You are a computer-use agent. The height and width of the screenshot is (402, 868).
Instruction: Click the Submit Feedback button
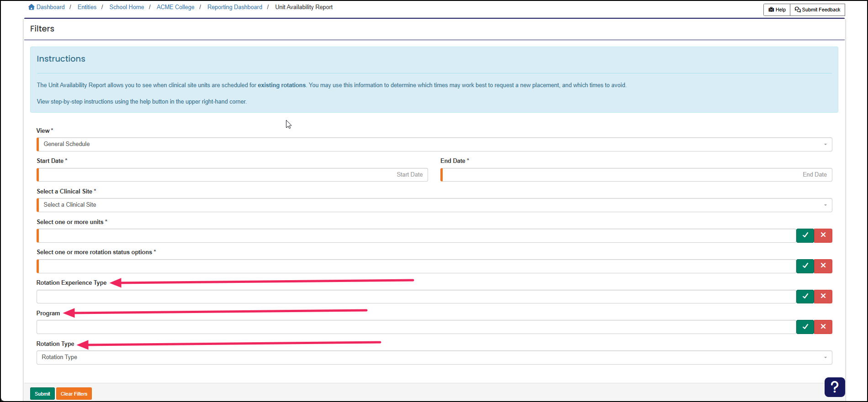point(817,10)
